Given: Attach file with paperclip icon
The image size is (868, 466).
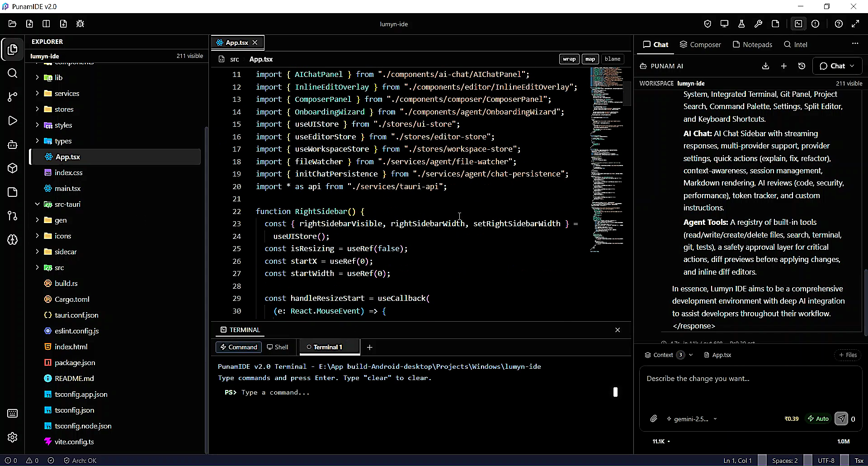Looking at the screenshot, I should [x=654, y=419].
